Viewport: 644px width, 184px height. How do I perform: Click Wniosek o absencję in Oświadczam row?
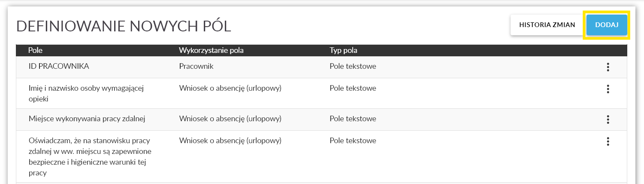click(230, 141)
